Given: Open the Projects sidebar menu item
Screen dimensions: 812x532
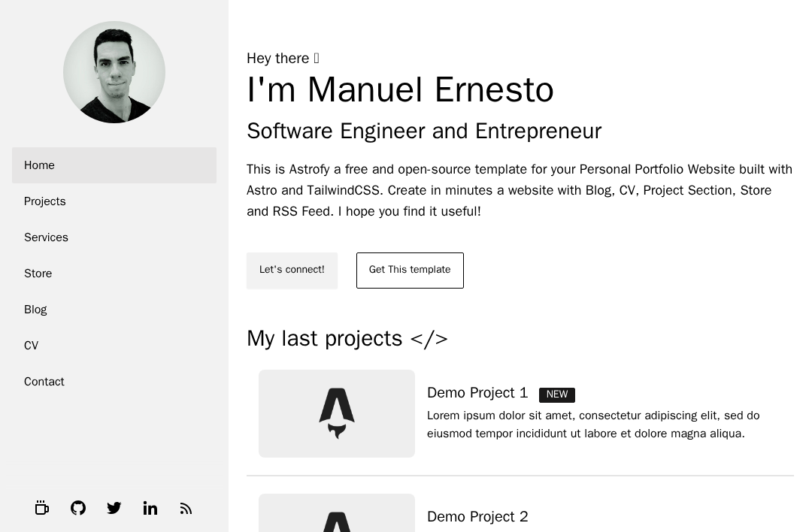Looking at the screenshot, I should coord(114,201).
